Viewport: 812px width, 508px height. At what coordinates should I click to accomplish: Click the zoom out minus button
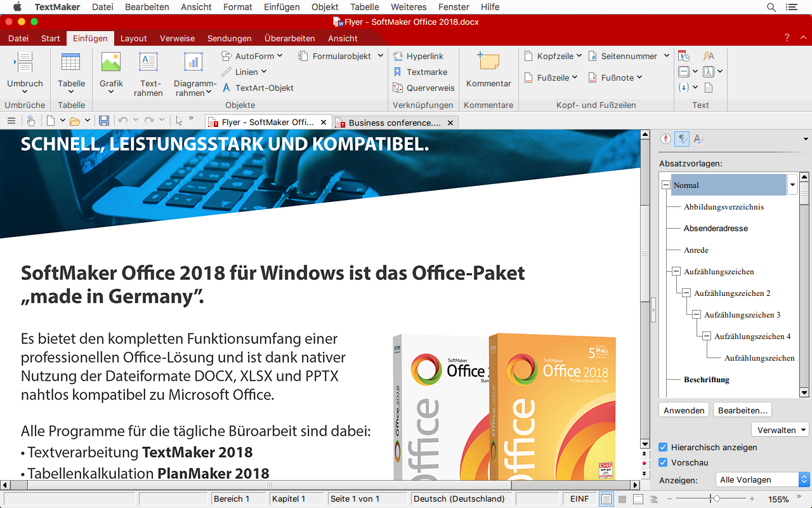coord(670,499)
